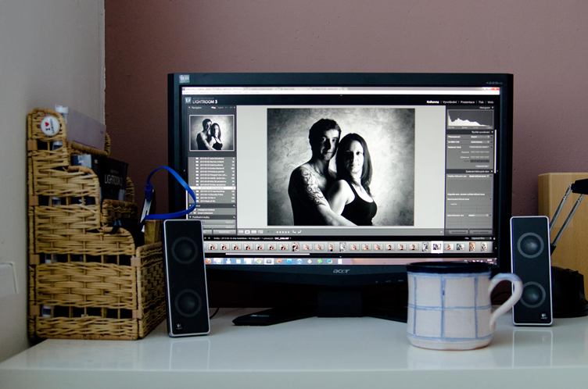Select the highlighted filmstrip thumbnail
Image resolution: width=588 pixels, height=389 pixels.
(x=436, y=247)
